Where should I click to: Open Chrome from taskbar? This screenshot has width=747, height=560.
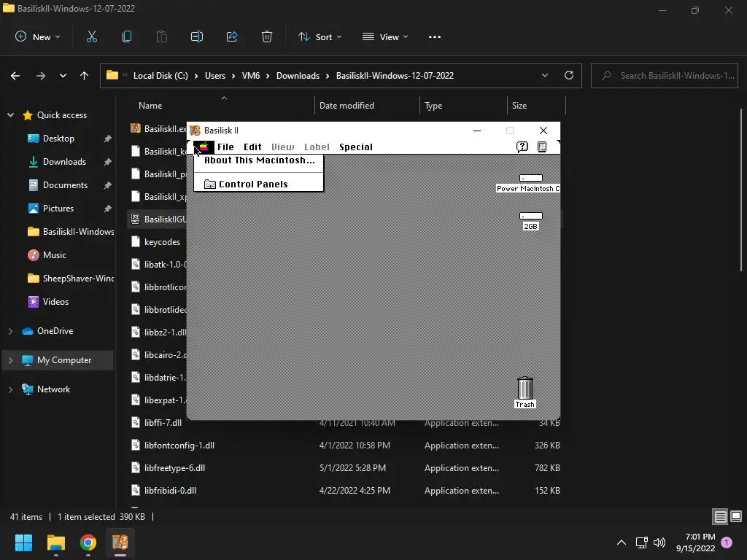88,542
